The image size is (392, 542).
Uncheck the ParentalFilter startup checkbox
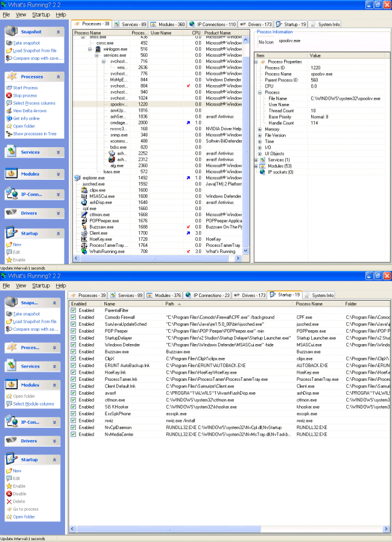73,310
